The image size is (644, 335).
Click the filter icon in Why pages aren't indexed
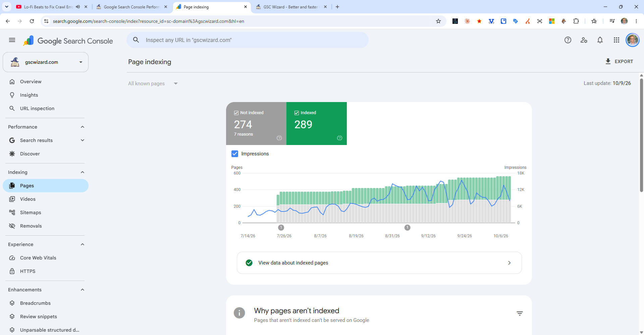pos(520,314)
